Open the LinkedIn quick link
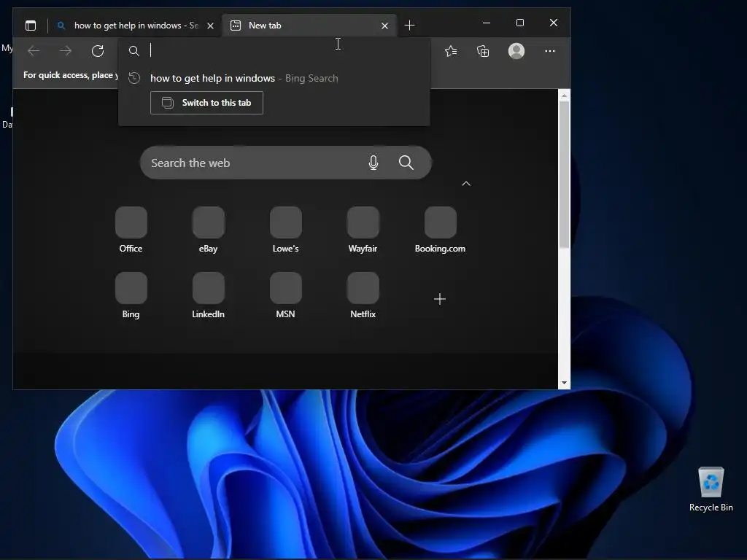Image resolution: width=747 pixels, height=560 pixels. pyautogui.click(x=208, y=296)
